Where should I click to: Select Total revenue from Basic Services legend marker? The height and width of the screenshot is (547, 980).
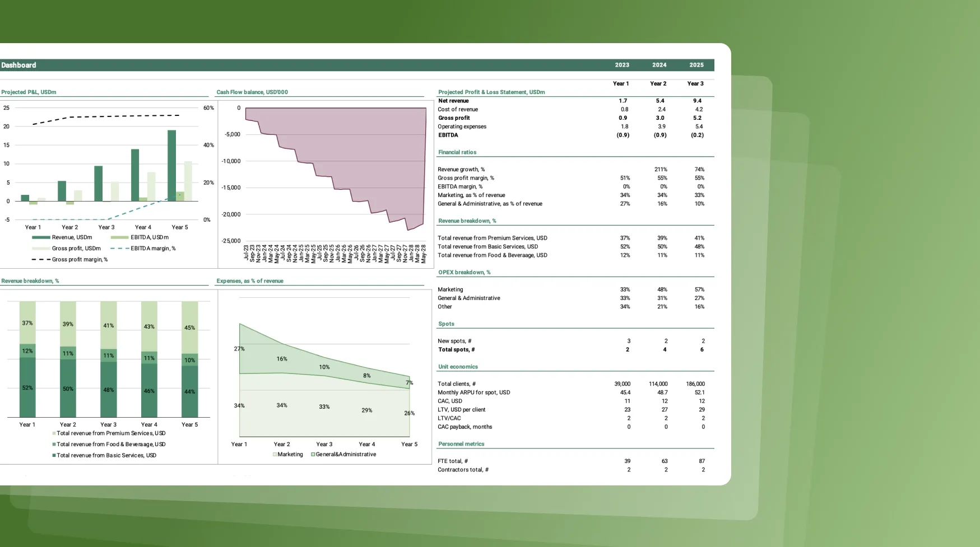coord(54,456)
